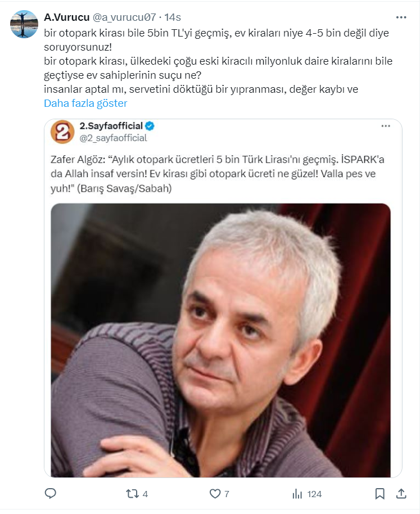Screen dimensions: 420x514
Task: Open A.Vurucu profile avatar
Action: point(24,24)
